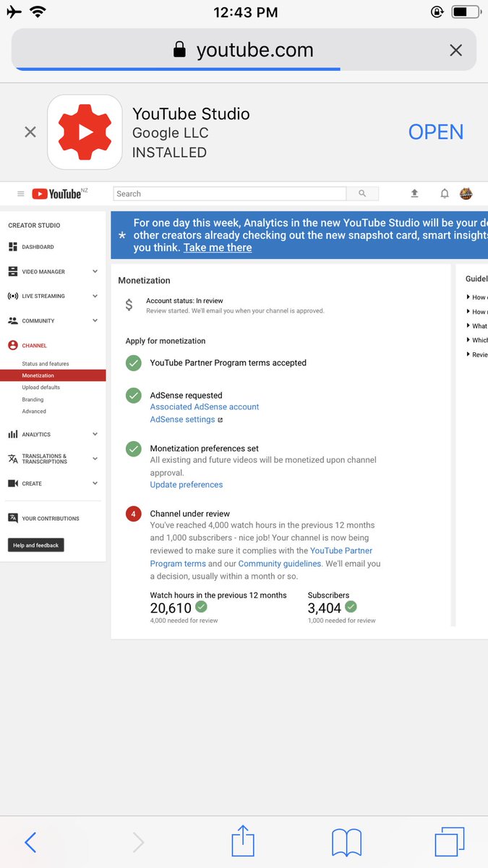Click the Update preferences link
The image size is (488, 868).
click(x=187, y=485)
